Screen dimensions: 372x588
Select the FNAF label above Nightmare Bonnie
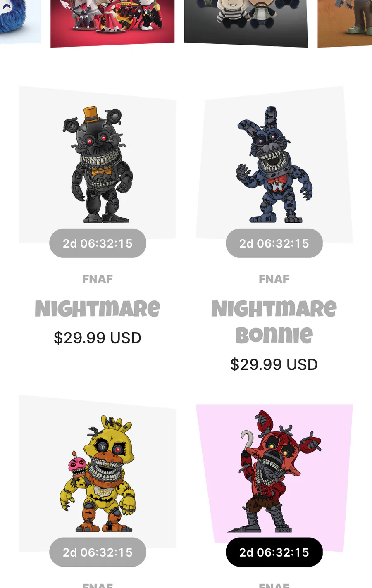(x=274, y=279)
